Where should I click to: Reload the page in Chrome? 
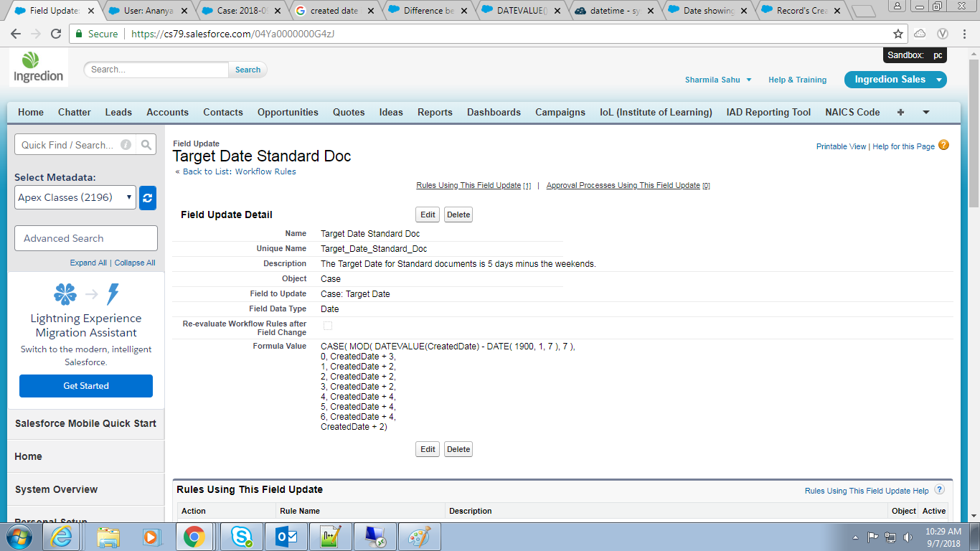(x=56, y=34)
